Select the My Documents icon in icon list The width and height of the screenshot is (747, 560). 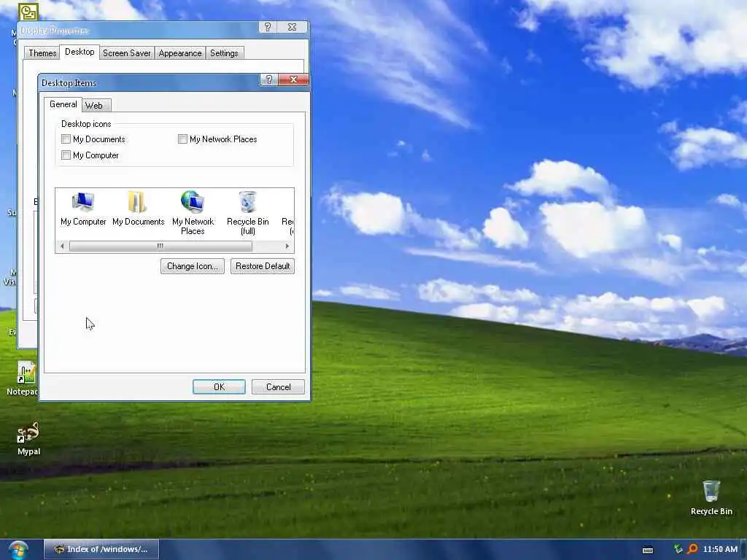pos(138,209)
